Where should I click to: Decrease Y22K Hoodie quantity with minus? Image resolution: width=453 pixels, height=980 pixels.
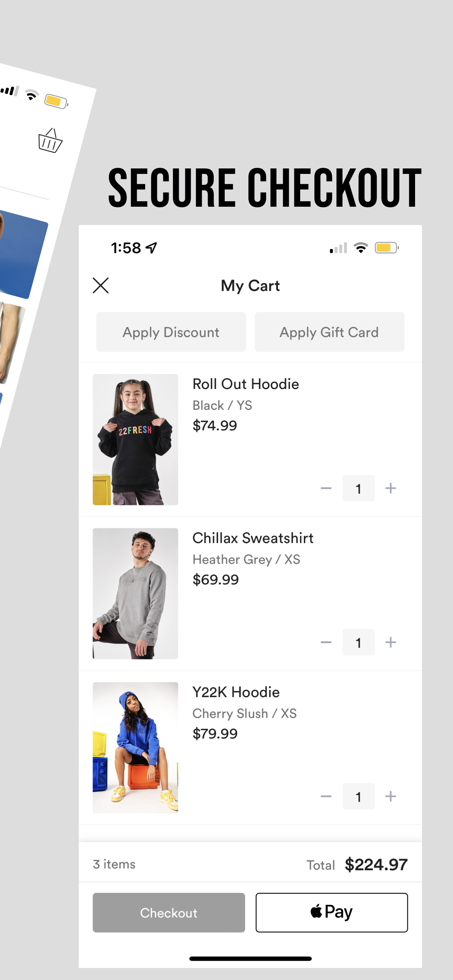coord(326,796)
